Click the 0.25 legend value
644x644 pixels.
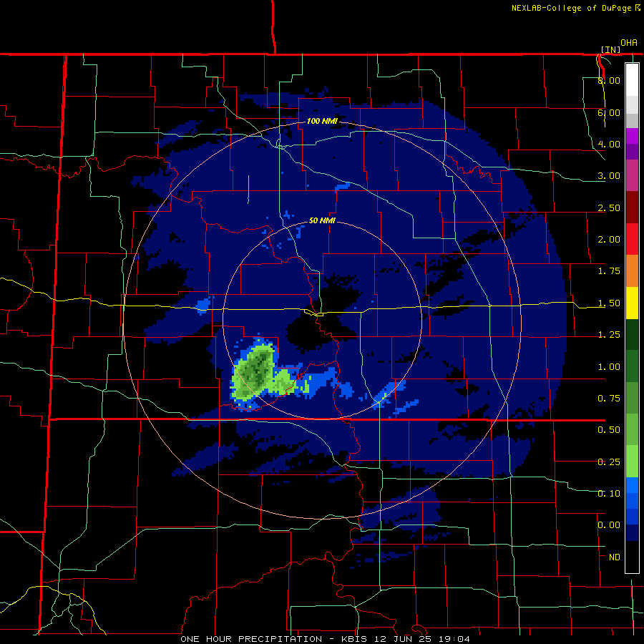609,462
